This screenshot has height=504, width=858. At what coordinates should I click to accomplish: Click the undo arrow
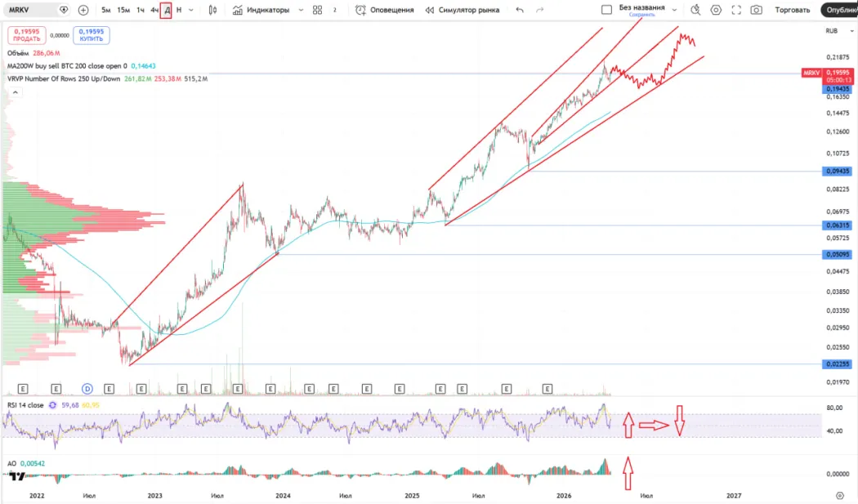pos(521,10)
